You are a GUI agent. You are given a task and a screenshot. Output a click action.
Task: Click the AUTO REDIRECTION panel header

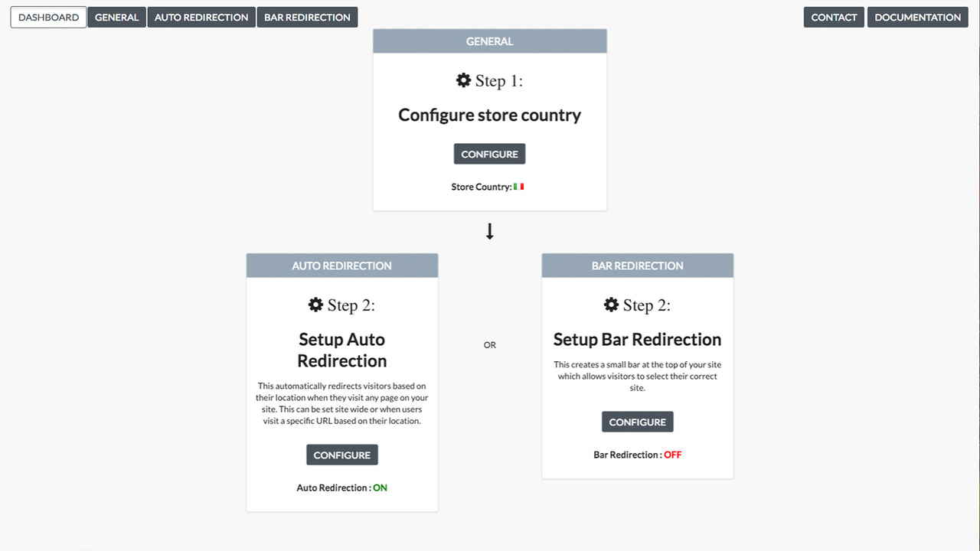(341, 265)
